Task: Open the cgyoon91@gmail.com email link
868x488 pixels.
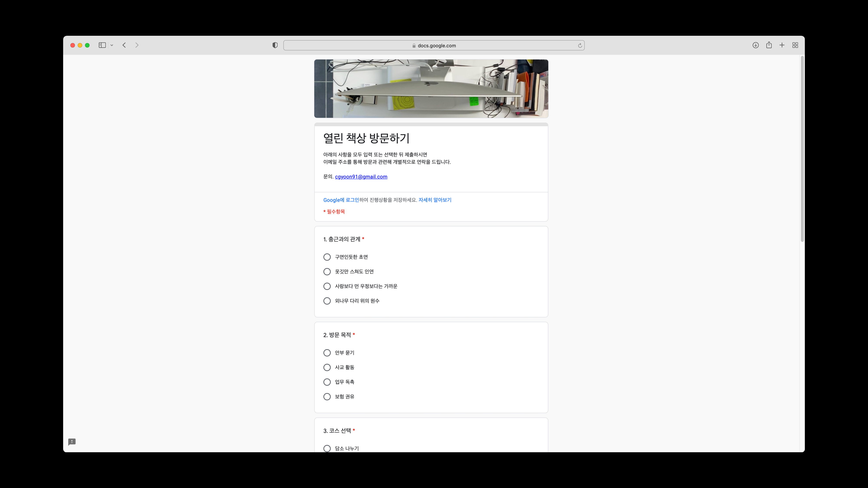Action: tap(361, 177)
